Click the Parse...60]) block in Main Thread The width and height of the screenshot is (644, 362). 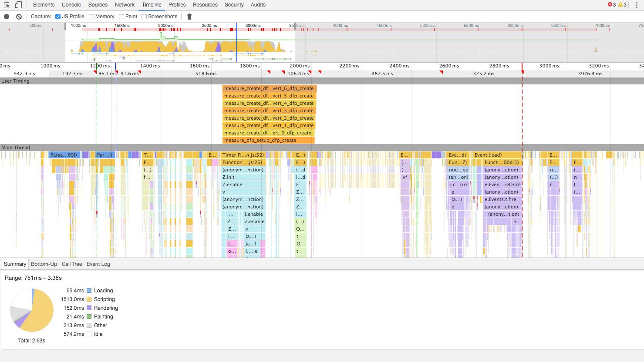pos(64,155)
